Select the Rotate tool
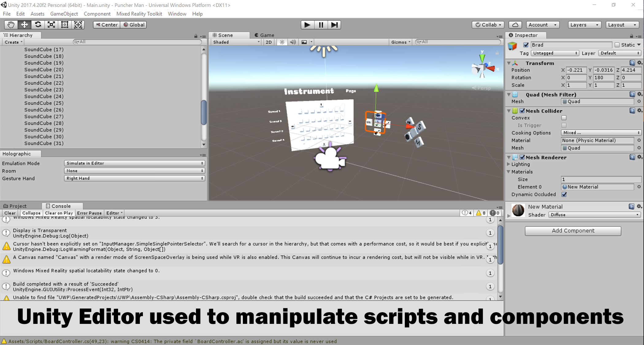Viewport: 644px width, 345px height. (x=38, y=25)
